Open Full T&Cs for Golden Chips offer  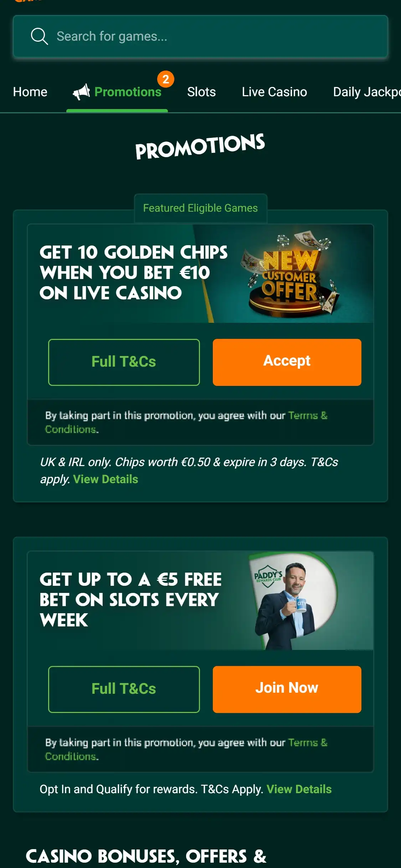coord(124,362)
